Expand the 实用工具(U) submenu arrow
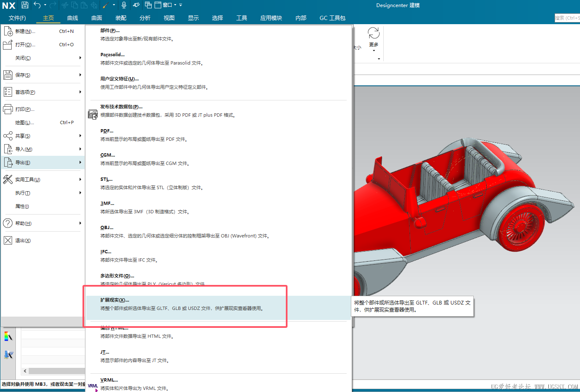Viewport: 580px width, 392px height. [80, 180]
